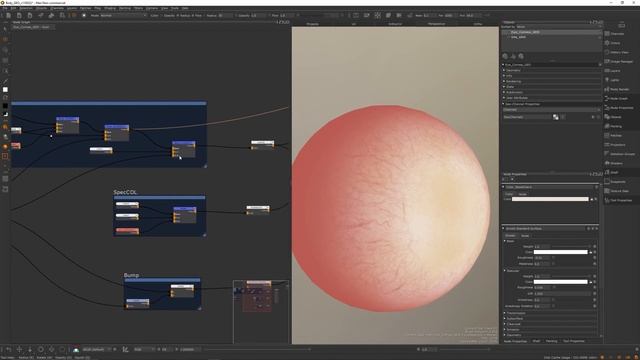Image resolution: width=640 pixels, height=360 pixels.
Task: Click the Save toolbar icon
Action: click(x=30, y=16)
